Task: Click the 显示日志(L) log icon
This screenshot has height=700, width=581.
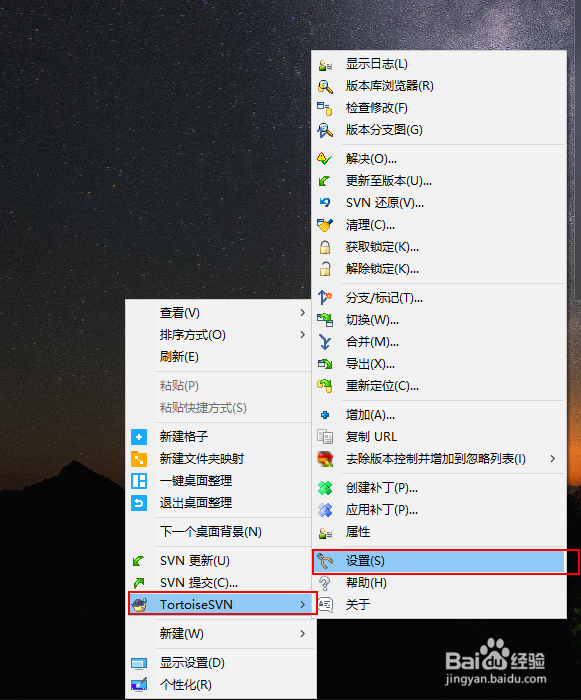Action: (x=325, y=65)
